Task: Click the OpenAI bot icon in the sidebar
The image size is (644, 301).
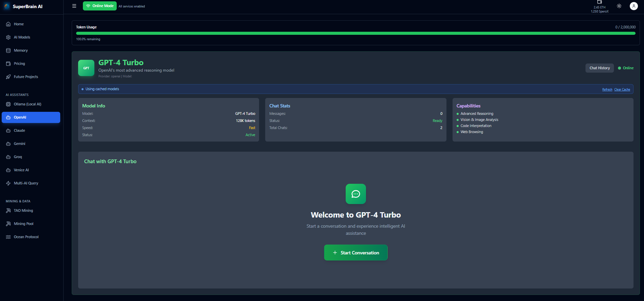Action: (8, 118)
